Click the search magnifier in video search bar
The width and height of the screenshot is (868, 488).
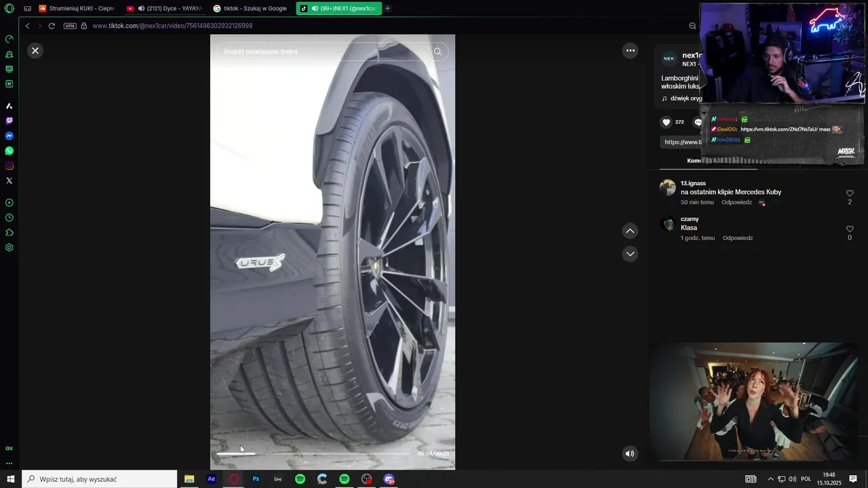coord(437,52)
